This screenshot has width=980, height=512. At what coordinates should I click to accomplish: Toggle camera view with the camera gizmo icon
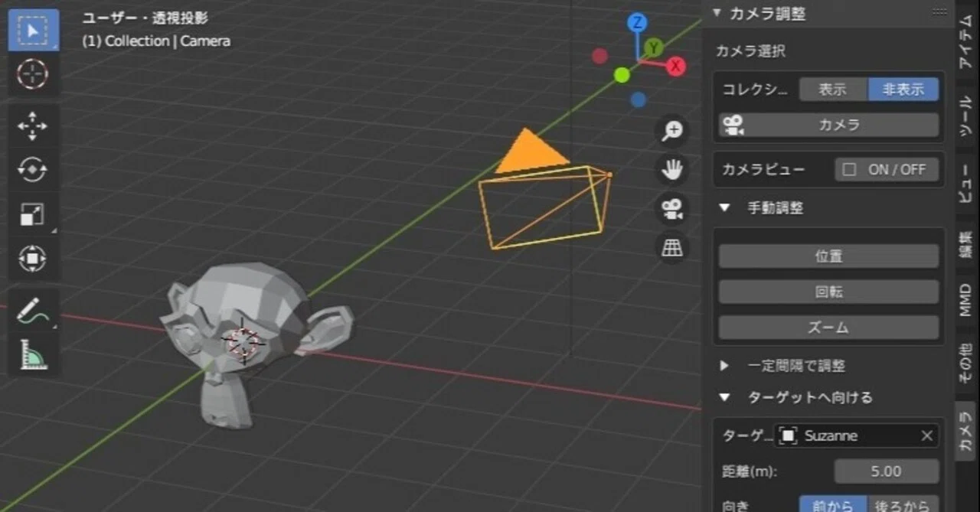[x=673, y=209]
